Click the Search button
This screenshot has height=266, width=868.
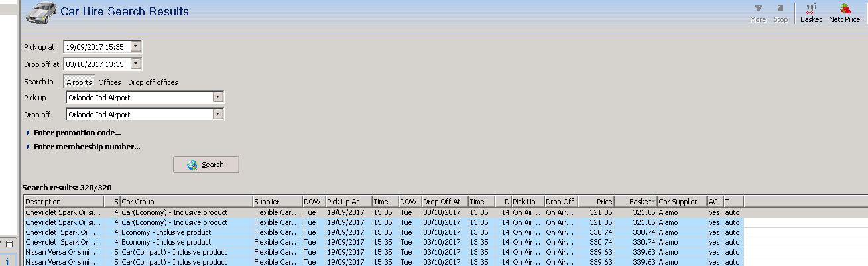(x=206, y=165)
